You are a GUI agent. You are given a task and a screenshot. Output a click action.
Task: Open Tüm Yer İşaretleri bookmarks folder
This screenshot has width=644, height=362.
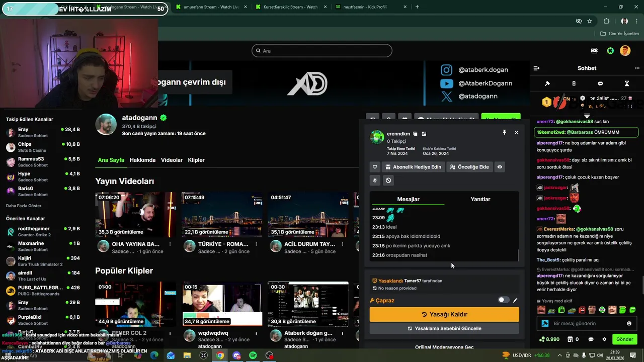[620, 34]
